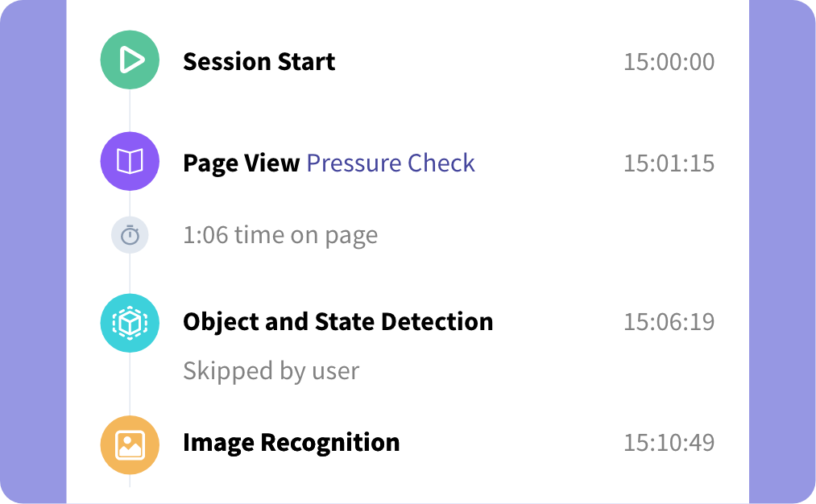Click the book icon next to Pressure Check
The width and height of the screenshot is (816, 504).
[x=129, y=161]
